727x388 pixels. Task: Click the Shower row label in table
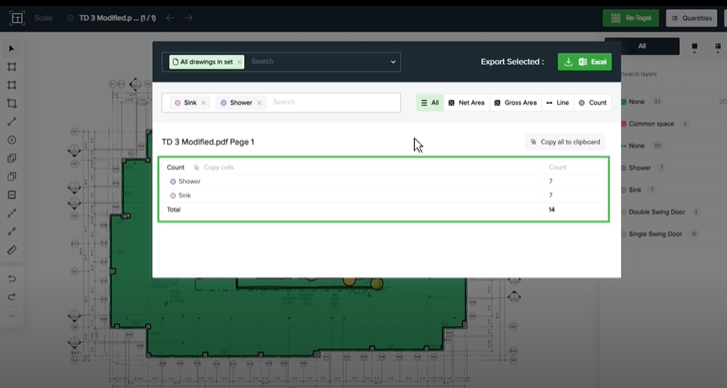click(x=190, y=181)
